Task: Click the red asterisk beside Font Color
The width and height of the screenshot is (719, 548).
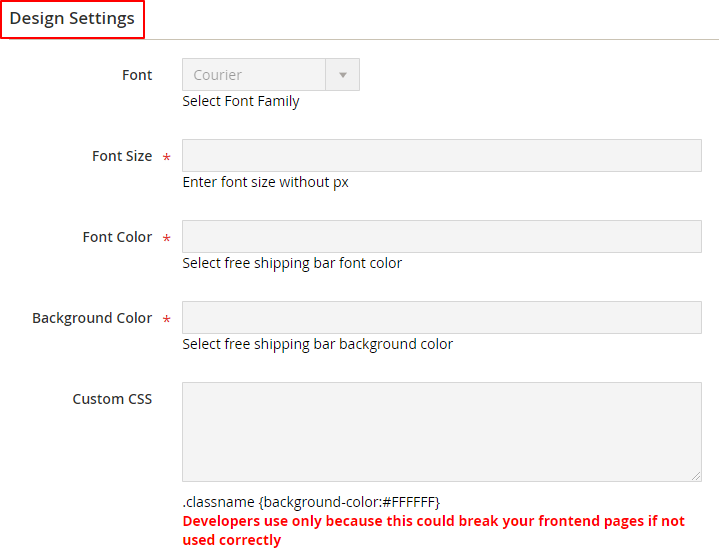Action: [166, 239]
